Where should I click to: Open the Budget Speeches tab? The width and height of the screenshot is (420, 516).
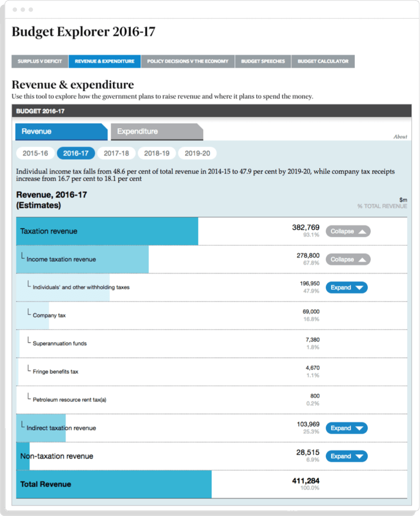pyautogui.click(x=263, y=61)
